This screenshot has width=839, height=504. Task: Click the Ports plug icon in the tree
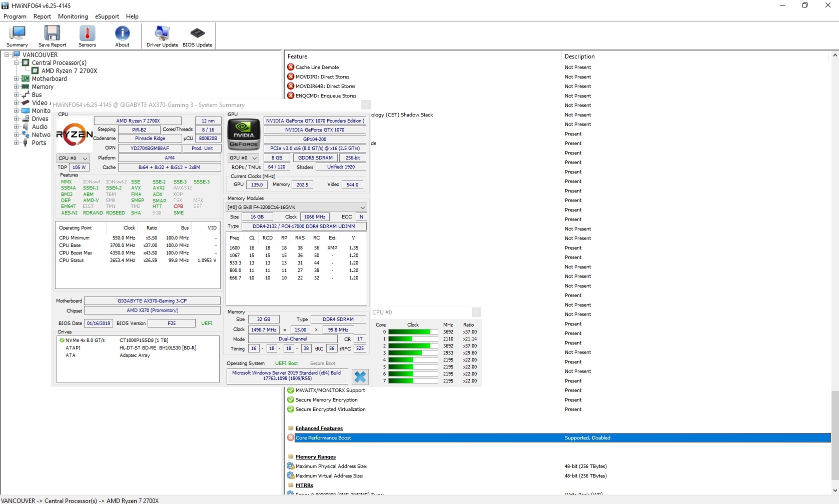[x=26, y=142]
